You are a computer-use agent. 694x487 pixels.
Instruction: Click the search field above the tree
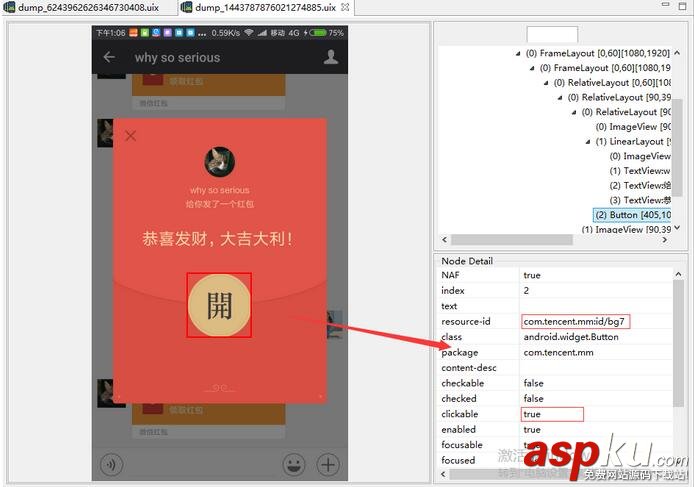tap(552, 35)
